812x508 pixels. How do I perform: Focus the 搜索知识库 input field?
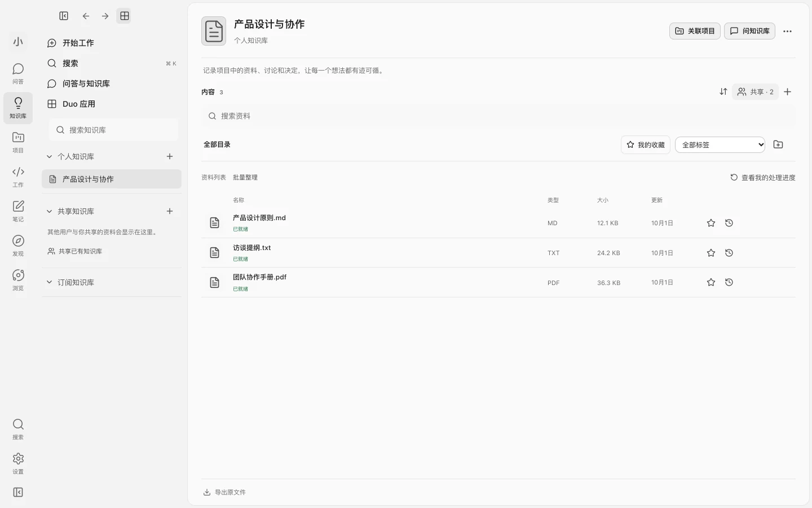point(113,130)
